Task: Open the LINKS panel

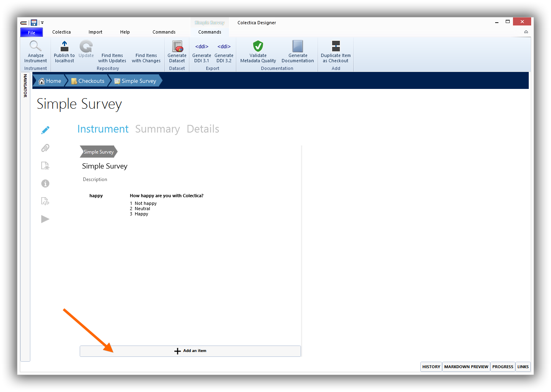Action: (x=523, y=367)
